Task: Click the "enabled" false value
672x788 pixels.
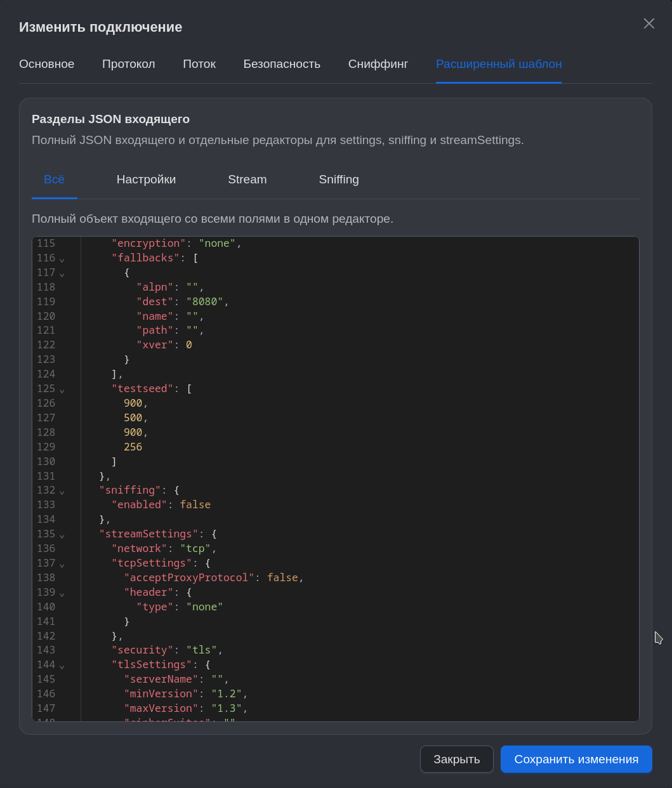Action: (x=195, y=504)
